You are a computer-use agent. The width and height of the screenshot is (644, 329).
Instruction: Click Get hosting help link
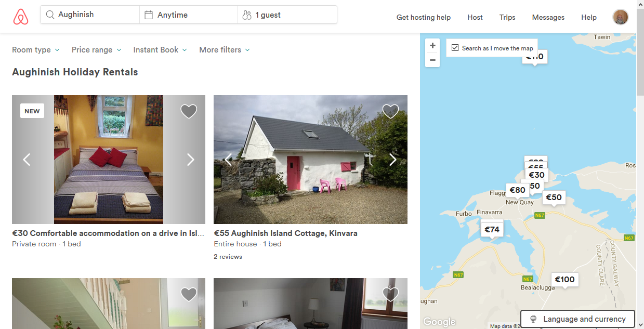click(x=423, y=17)
